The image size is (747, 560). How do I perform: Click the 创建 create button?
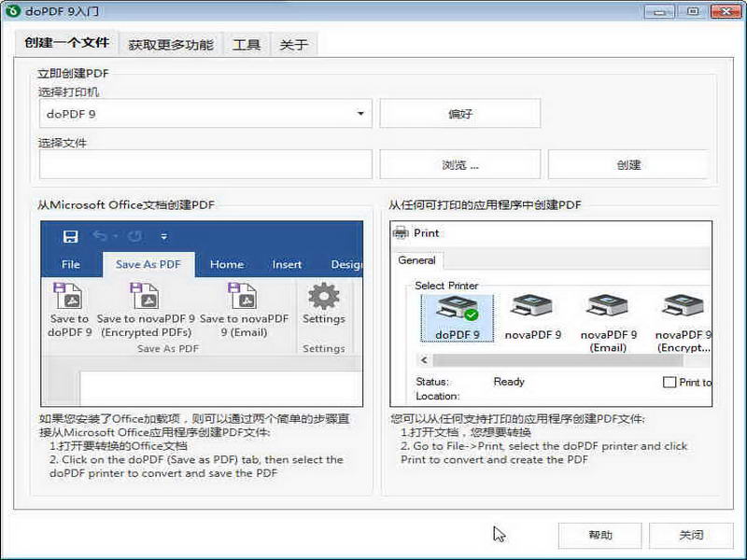pyautogui.click(x=628, y=165)
